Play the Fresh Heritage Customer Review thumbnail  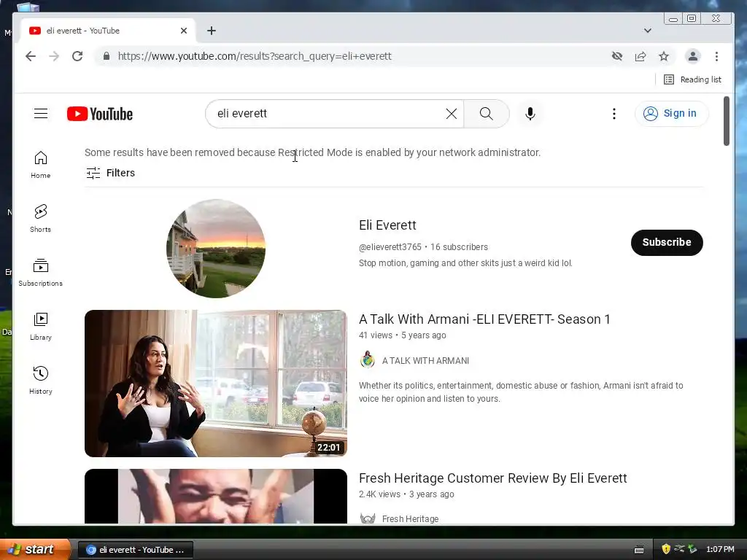click(x=216, y=496)
